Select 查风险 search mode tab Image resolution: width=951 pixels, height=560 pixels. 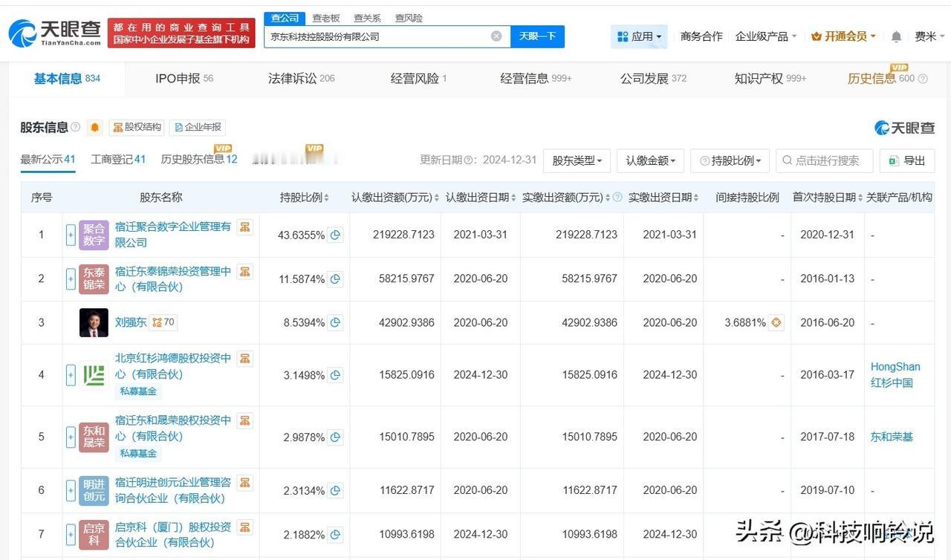409,18
